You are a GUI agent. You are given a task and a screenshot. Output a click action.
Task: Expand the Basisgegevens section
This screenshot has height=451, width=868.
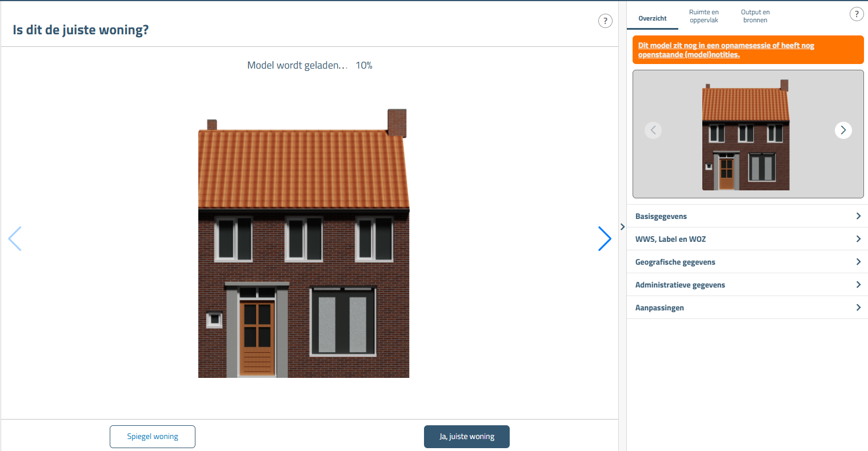747,215
